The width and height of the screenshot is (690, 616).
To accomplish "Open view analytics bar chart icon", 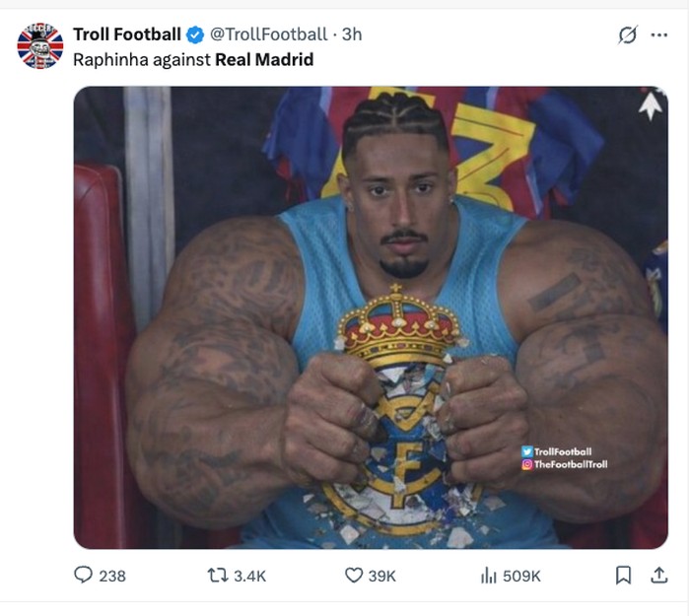I will click(488, 575).
